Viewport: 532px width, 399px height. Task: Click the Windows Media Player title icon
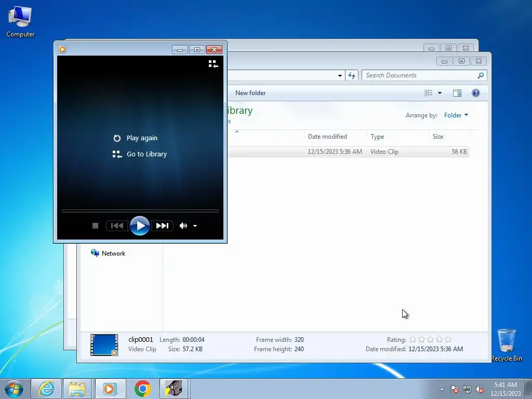click(x=62, y=49)
